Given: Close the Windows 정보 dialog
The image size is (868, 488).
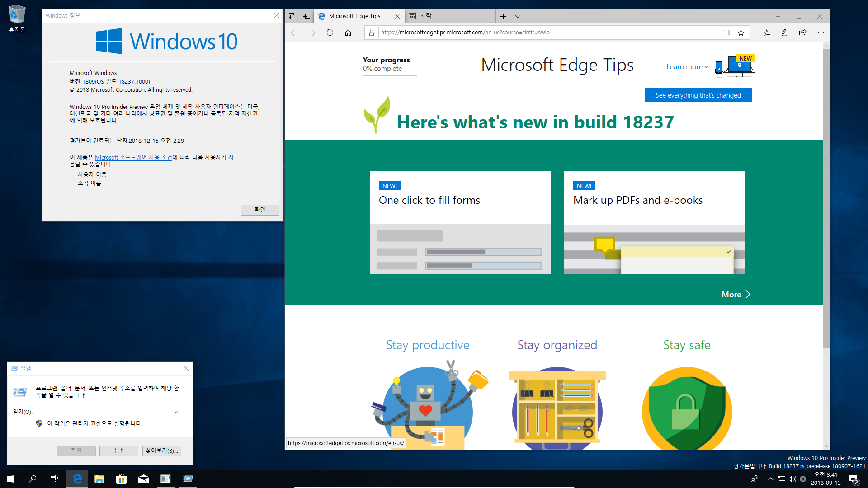Looking at the screenshot, I should click(276, 15).
